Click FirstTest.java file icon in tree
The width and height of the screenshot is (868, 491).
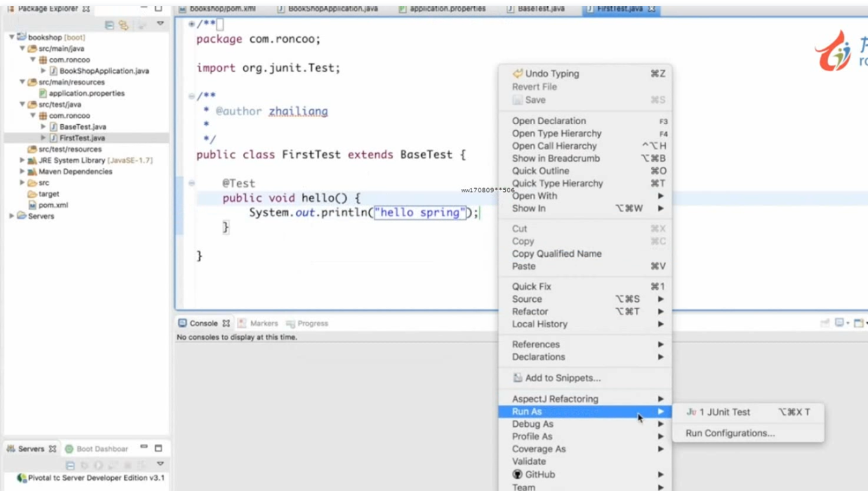[54, 138]
